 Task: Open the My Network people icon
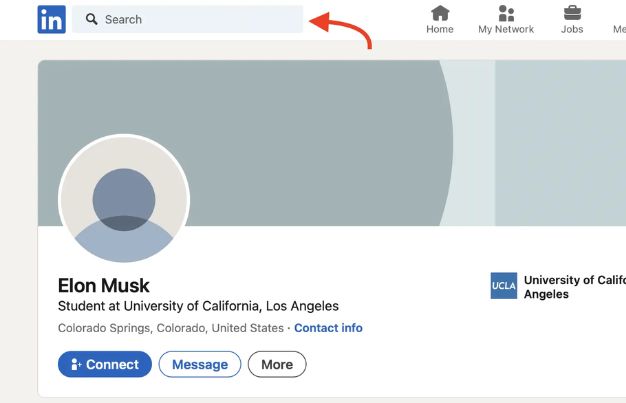coord(506,13)
